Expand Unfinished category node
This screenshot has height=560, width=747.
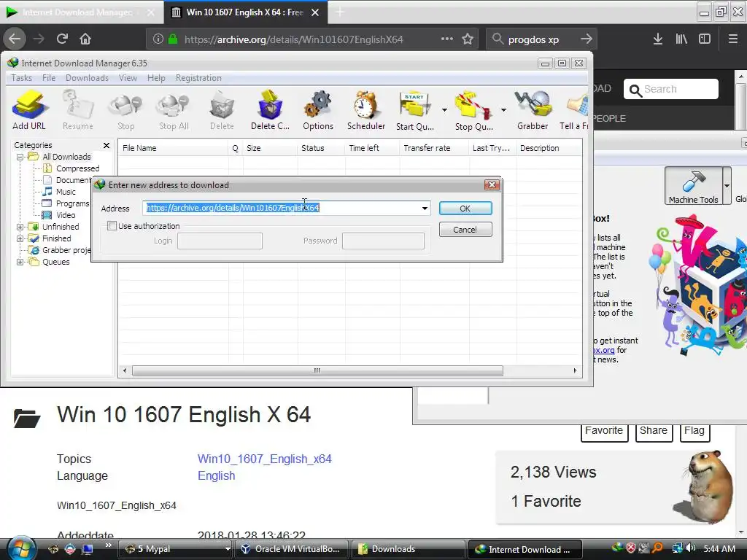click(x=20, y=227)
